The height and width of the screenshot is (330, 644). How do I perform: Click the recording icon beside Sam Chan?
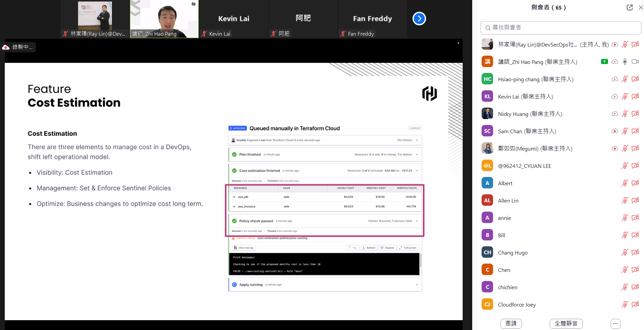click(614, 131)
